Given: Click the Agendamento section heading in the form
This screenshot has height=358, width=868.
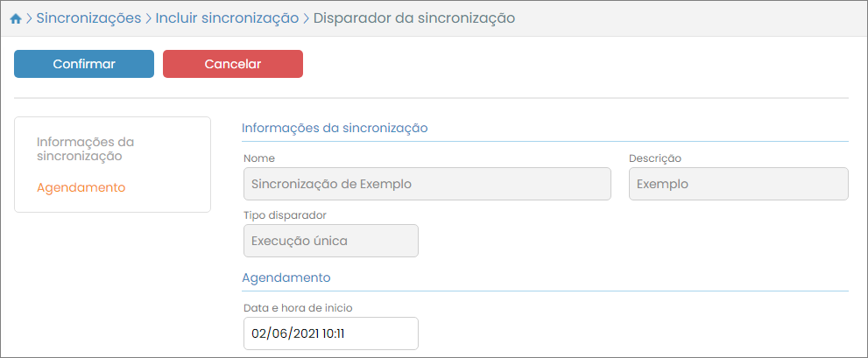Looking at the screenshot, I should pos(286,277).
